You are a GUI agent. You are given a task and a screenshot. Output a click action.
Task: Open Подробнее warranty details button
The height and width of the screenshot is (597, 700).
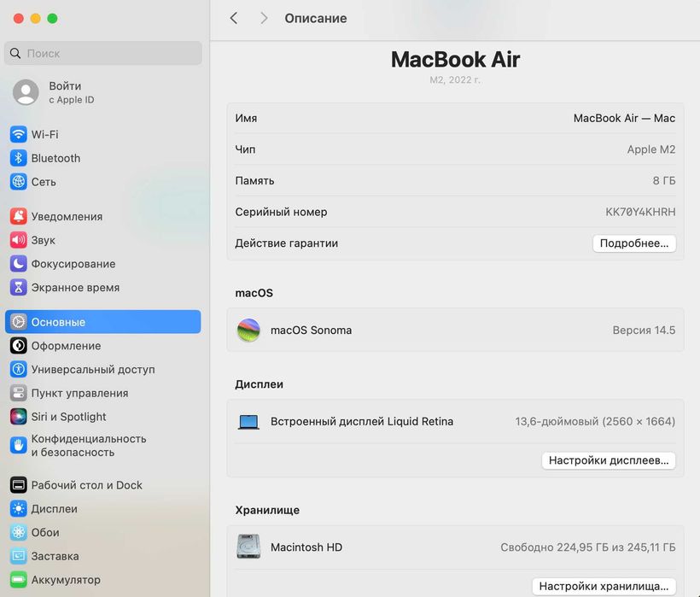coord(634,243)
